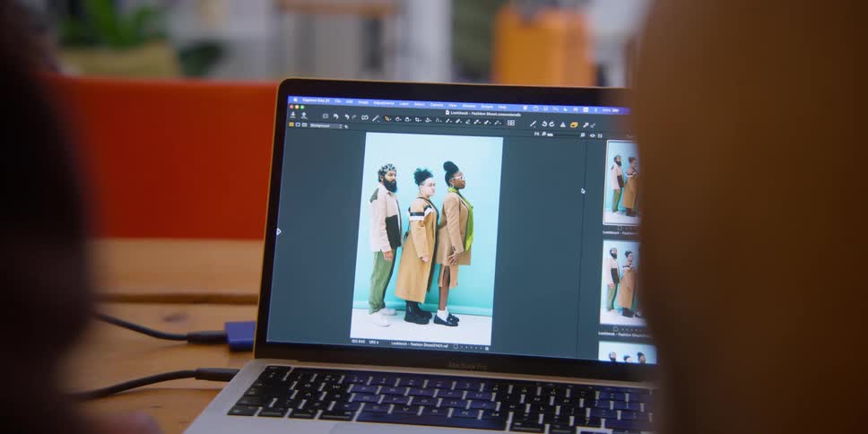Select the Draw mask brush tool
868x434 pixels.
[458, 121]
